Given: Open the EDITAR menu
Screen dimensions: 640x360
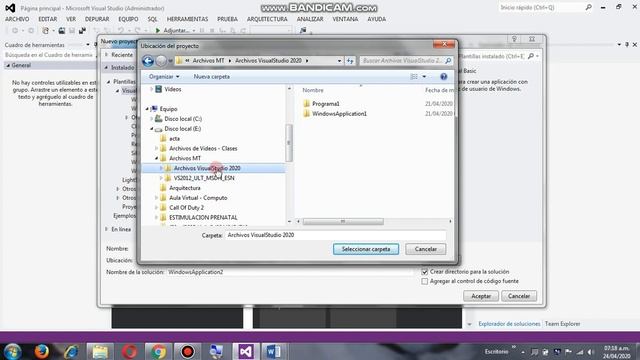Looking at the screenshot, I should point(48,19).
